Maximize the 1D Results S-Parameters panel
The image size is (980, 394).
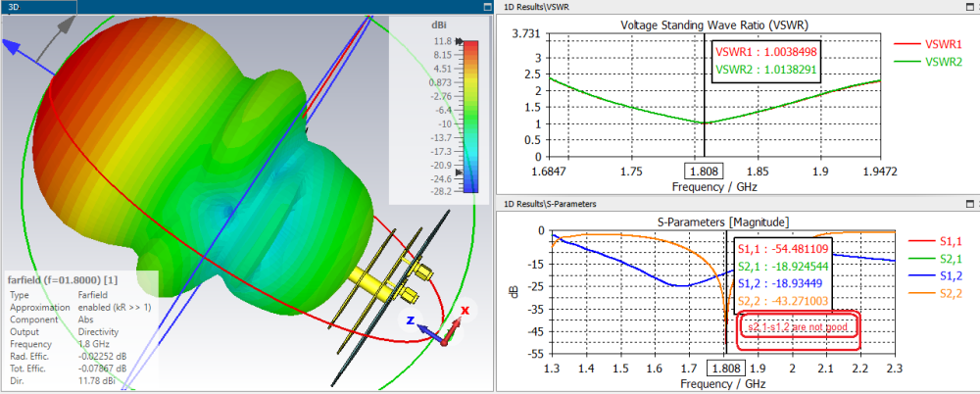[971, 204]
